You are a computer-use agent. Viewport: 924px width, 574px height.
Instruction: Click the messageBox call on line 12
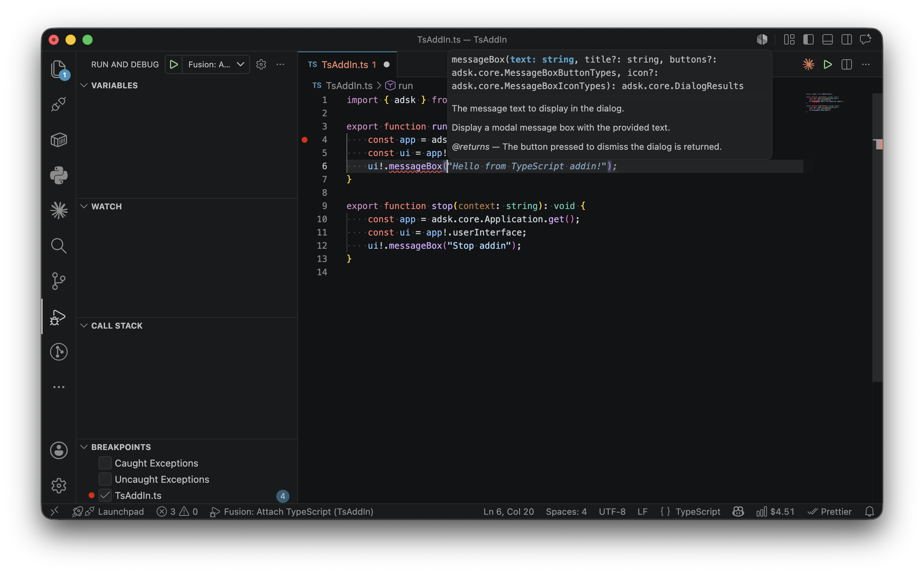click(x=415, y=246)
